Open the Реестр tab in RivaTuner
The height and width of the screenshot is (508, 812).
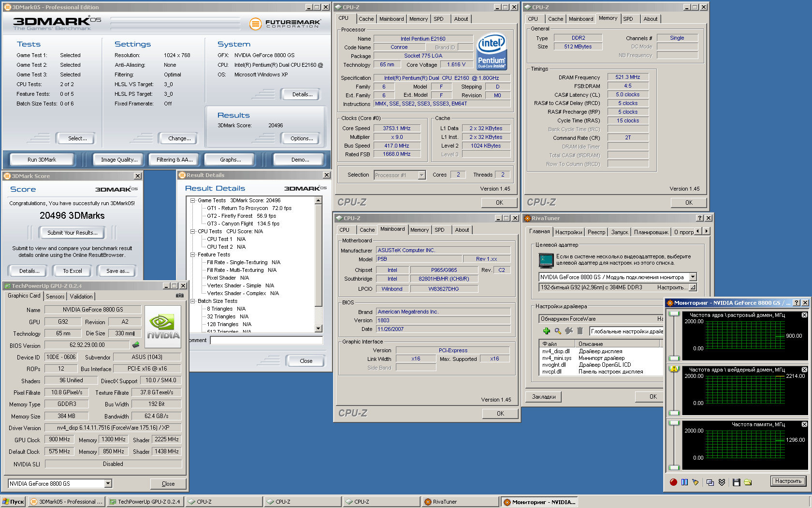[596, 232]
